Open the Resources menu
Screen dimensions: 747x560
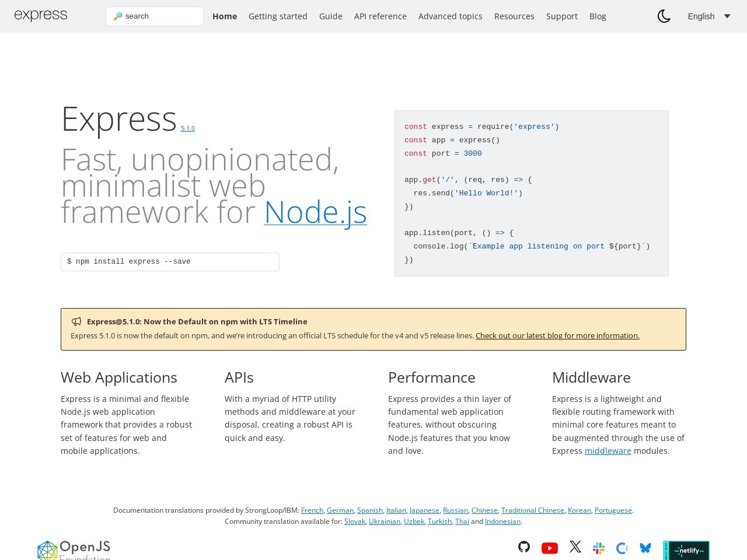514,16
